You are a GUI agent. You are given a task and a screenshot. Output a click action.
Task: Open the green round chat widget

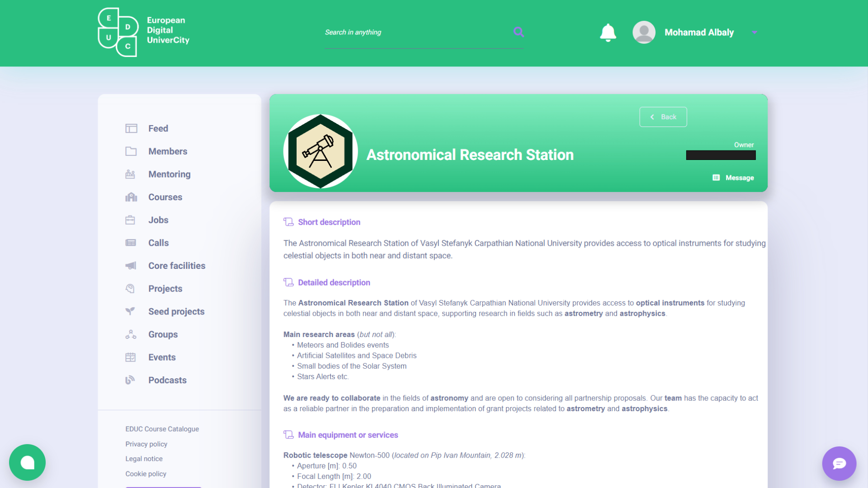tap(27, 462)
